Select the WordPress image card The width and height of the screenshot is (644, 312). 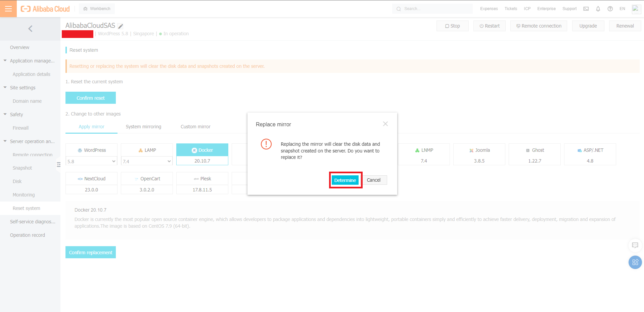point(91,150)
